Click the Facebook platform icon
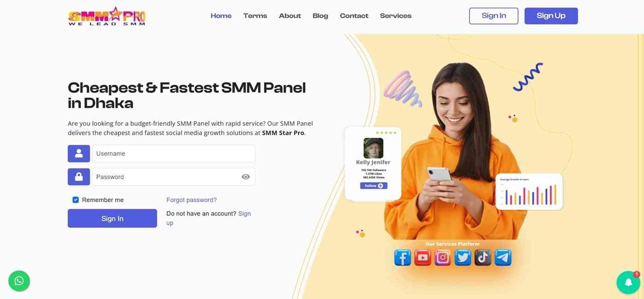Image resolution: width=644 pixels, height=299 pixels. [x=402, y=258]
